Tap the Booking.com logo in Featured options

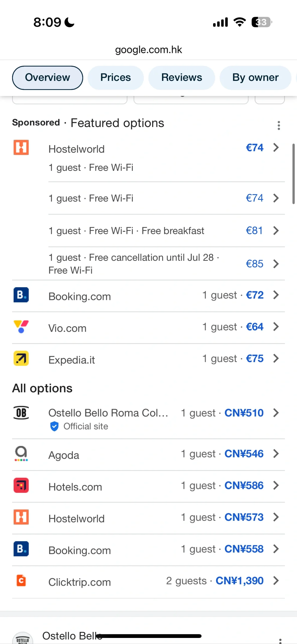[x=21, y=295]
